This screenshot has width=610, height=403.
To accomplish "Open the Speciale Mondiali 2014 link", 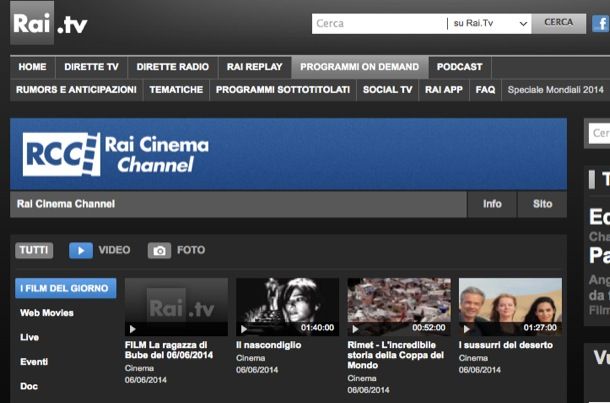I will [555, 90].
